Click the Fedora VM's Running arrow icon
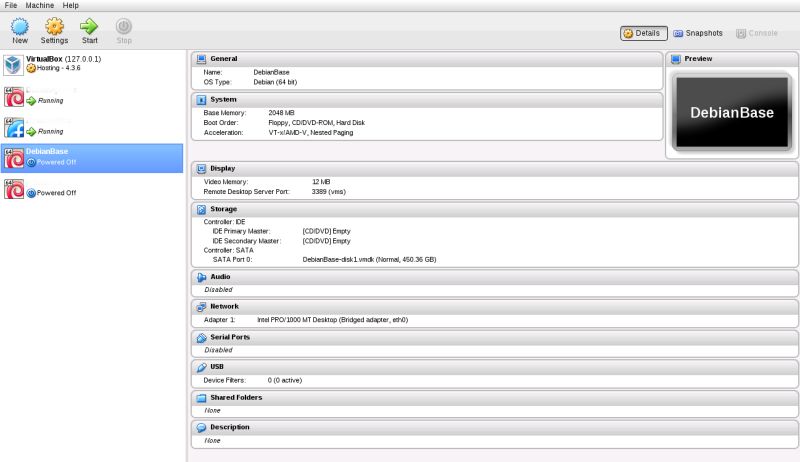This screenshot has width=800, height=462. click(x=31, y=132)
